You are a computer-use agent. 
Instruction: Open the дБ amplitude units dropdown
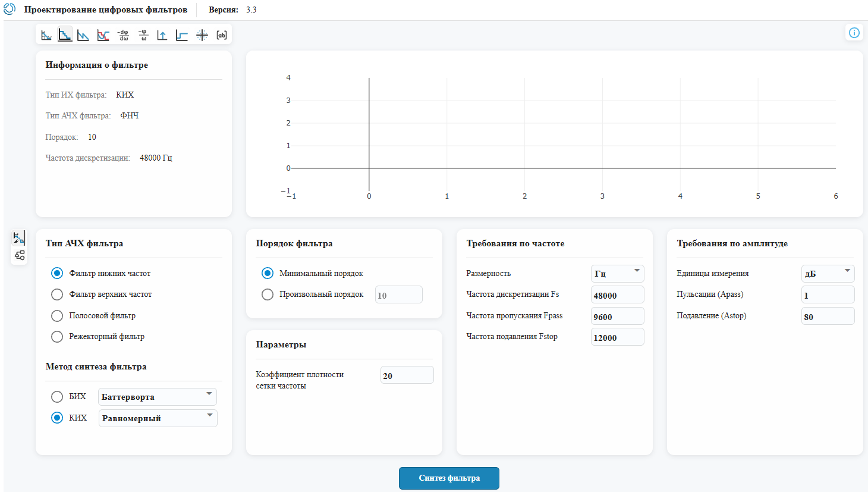pos(828,274)
